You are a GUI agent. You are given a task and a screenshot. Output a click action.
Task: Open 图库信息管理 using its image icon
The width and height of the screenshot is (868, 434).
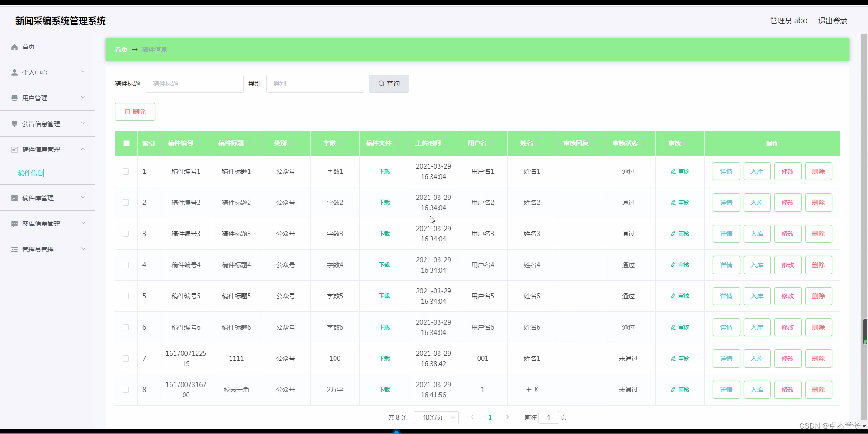click(14, 223)
